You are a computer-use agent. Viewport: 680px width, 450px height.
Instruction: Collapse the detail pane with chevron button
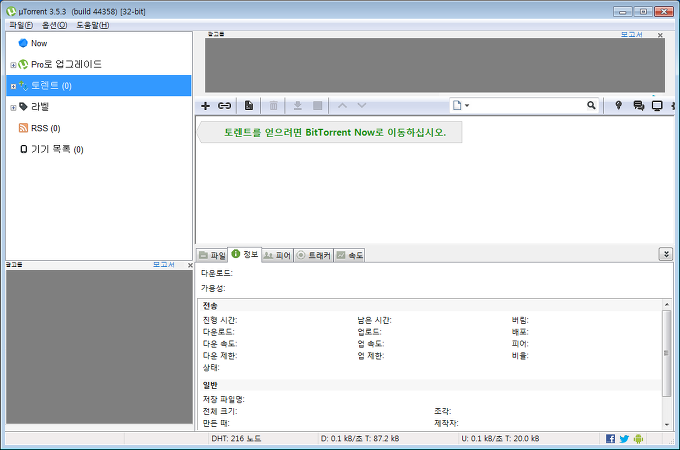pyautogui.click(x=666, y=254)
